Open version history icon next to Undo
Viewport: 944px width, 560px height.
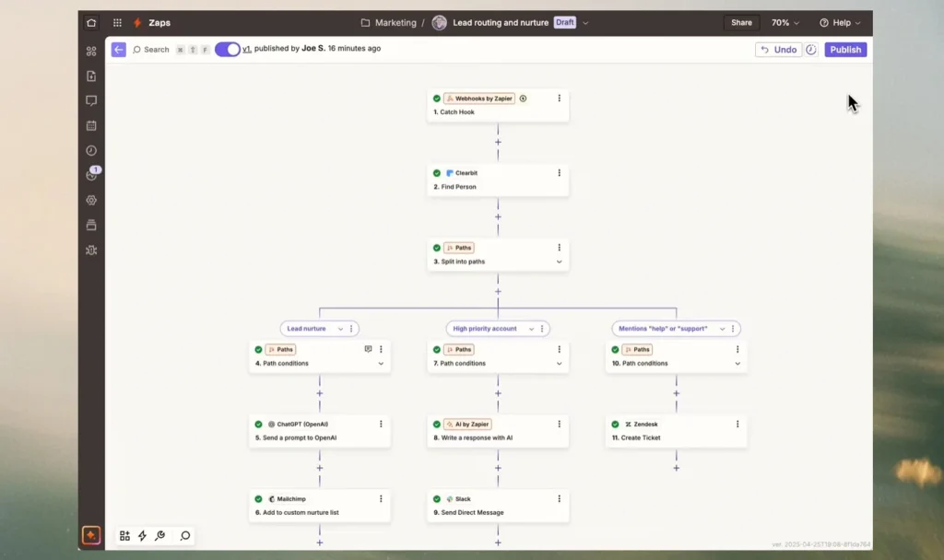click(x=811, y=50)
